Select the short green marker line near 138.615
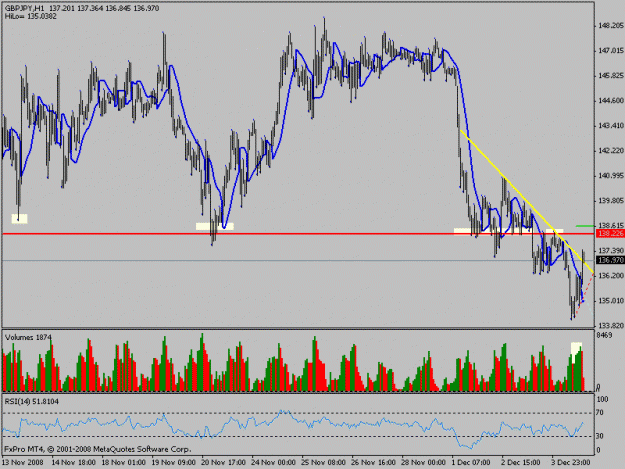Viewport: 625px width, 469px height. (585, 226)
